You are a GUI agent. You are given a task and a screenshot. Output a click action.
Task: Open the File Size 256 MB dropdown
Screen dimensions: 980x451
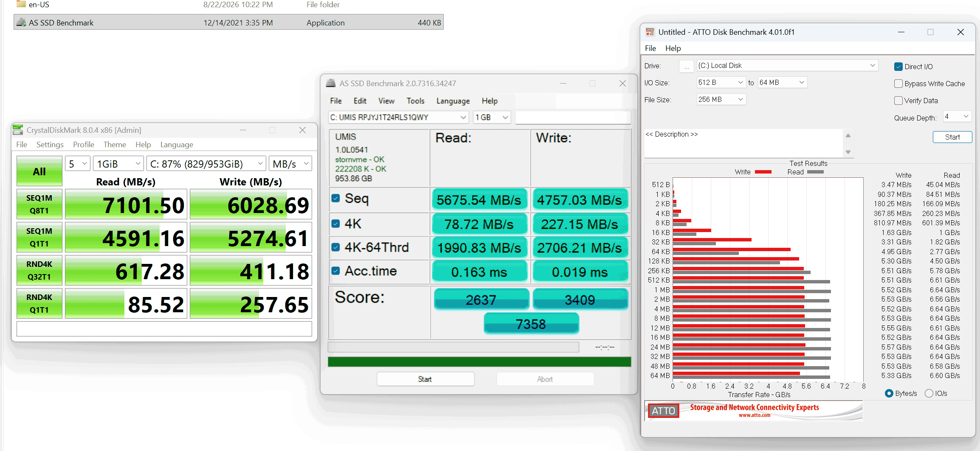pos(721,99)
